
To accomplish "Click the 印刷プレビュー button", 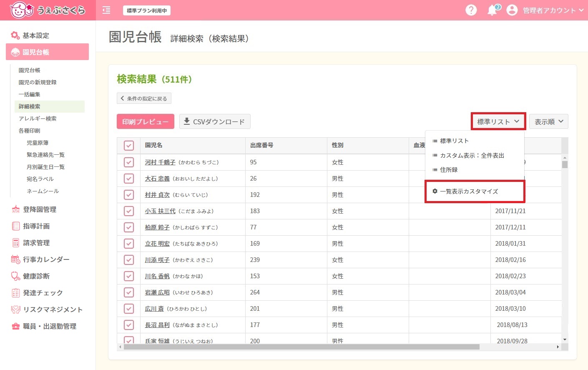I will click(146, 121).
